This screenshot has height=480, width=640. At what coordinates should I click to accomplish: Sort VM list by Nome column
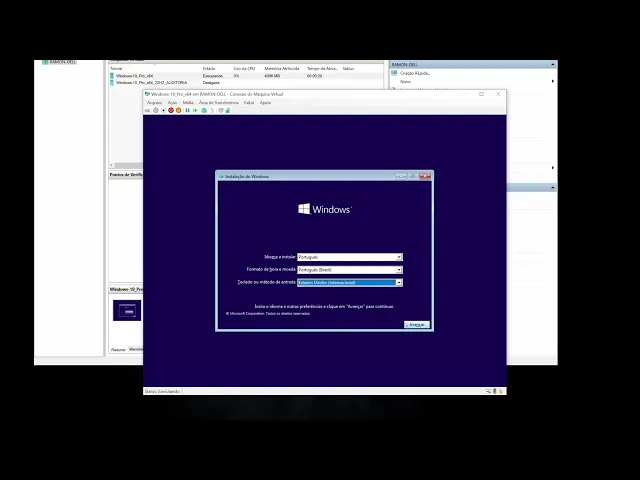pyautogui.click(x=116, y=69)
